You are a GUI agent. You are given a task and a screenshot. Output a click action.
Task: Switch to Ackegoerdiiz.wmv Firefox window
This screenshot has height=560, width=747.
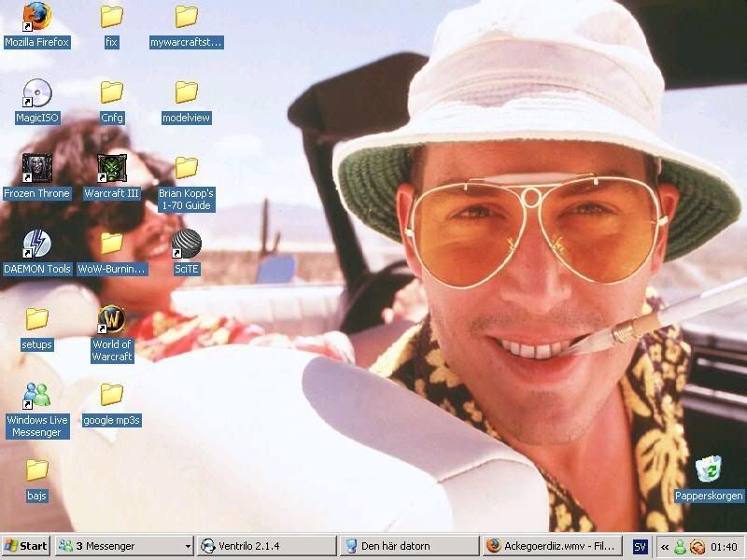click(x=553, y=546)
